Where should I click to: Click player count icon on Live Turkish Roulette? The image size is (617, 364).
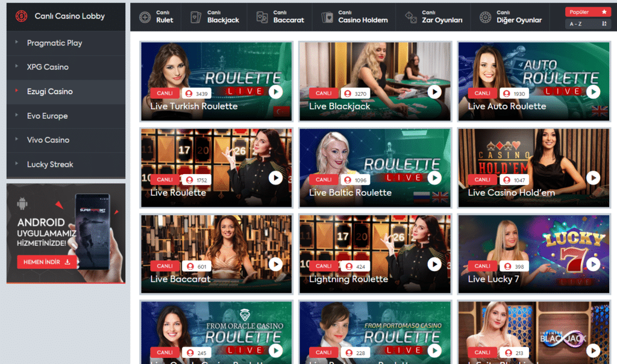click(x=189, y=93)
